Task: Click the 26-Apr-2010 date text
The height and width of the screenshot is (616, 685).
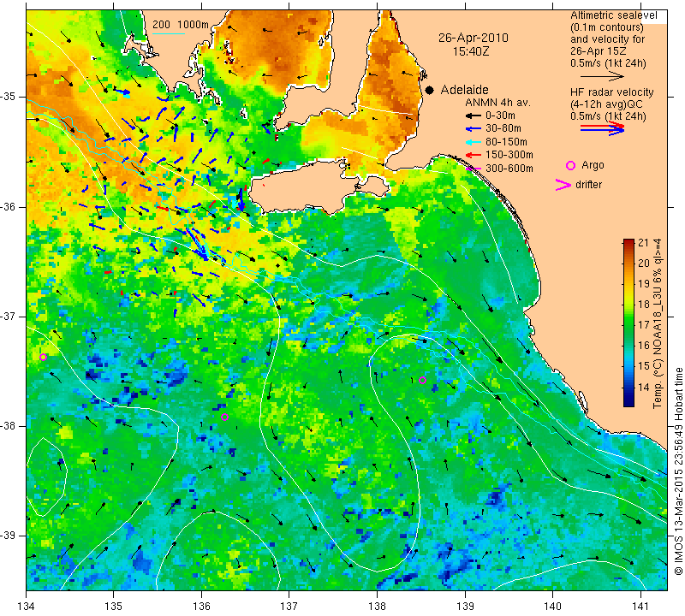Action: pyautogui.click(x=474, y=38)
